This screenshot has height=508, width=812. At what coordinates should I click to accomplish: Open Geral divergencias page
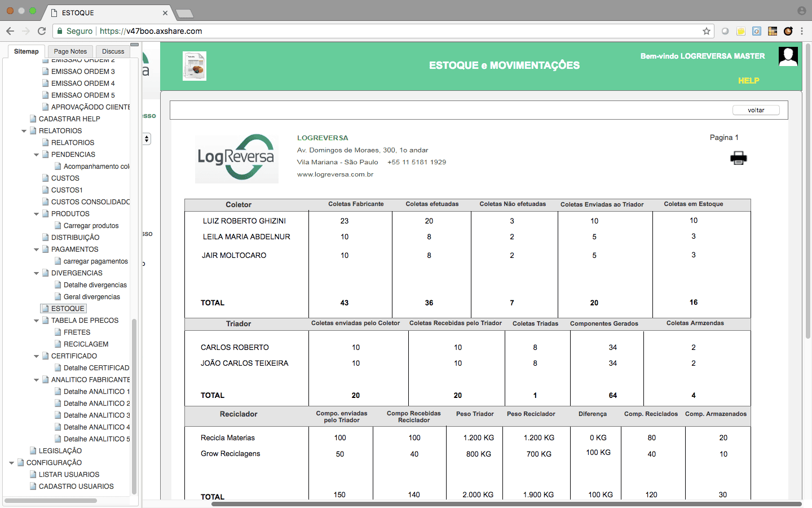tap(92, 297)
